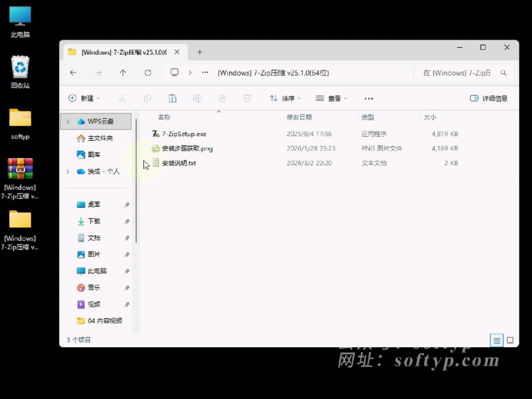Open 04 内容视频 folder in sidebar
Image resolution: width=532 pixels, height=399 pixels.
click(x=100, y=321)
